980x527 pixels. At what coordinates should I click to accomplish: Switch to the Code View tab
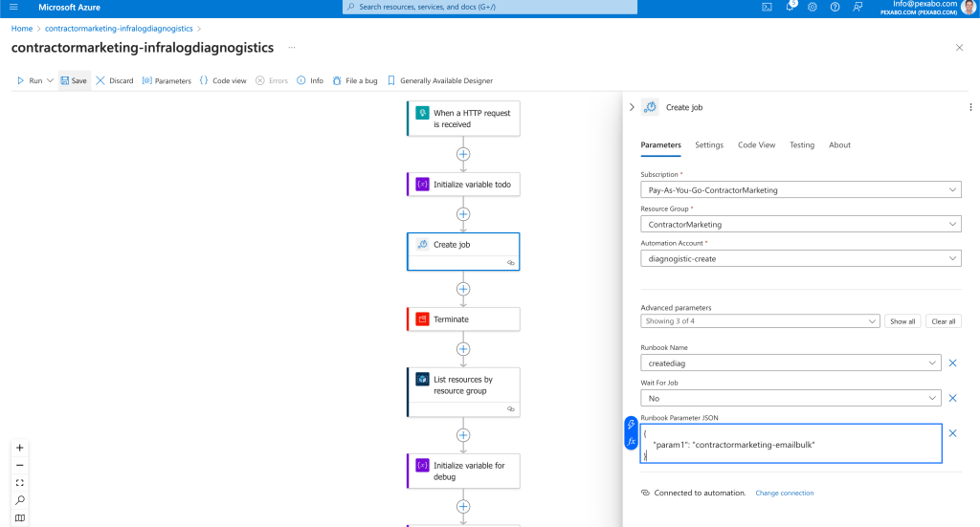coord(756,144)
